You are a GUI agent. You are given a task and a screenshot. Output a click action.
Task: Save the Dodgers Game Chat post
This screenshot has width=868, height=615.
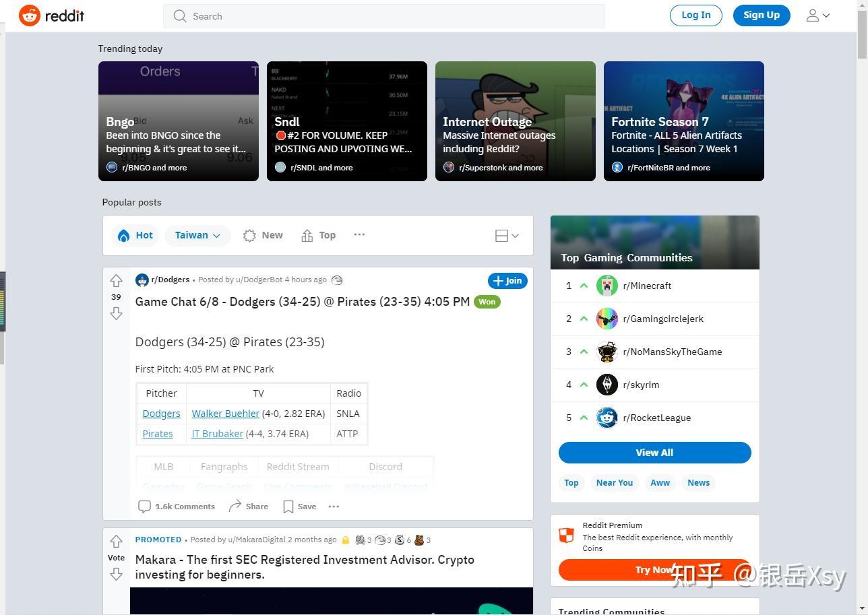(299, 507)
